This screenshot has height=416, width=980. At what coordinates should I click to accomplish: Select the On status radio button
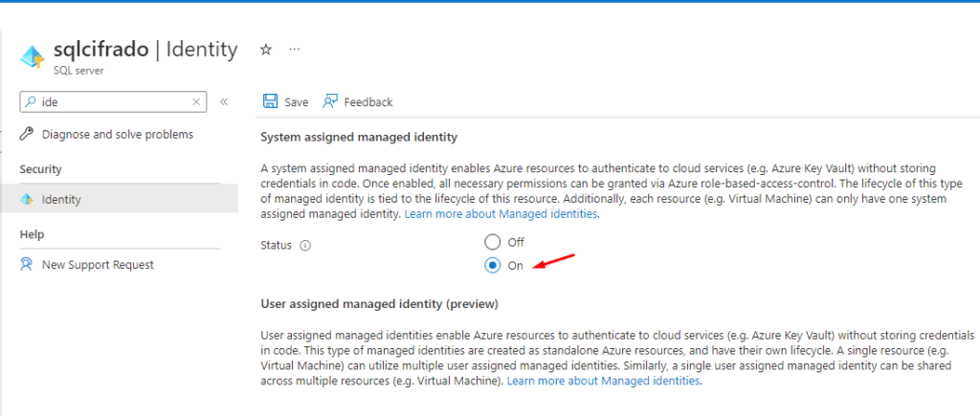coord(493,266)
